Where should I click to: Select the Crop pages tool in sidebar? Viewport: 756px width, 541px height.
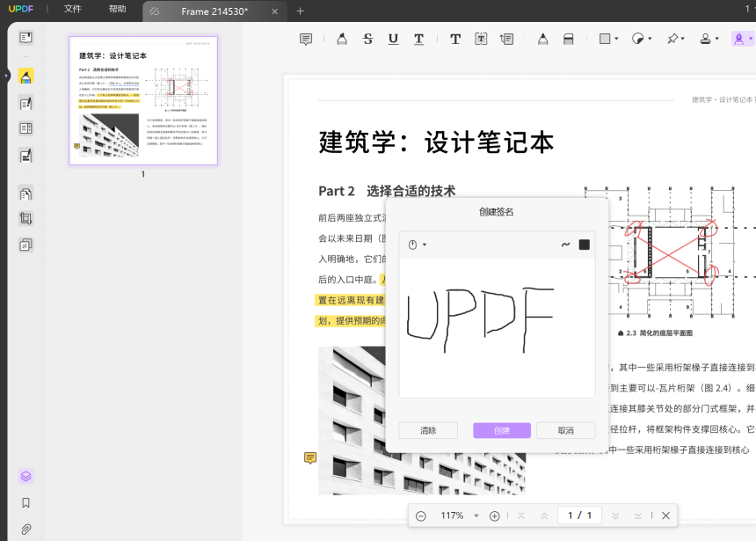(25, 219)
